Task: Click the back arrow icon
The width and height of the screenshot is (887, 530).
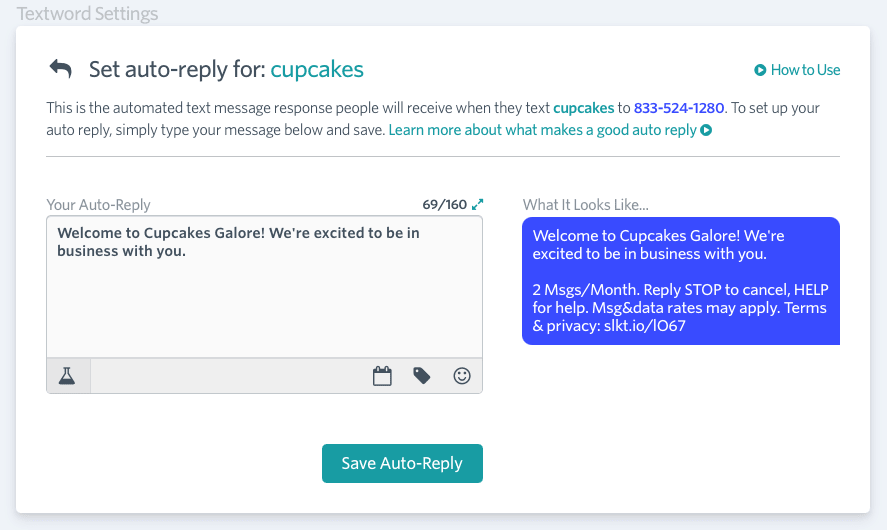Action: [x=61, y=69]
